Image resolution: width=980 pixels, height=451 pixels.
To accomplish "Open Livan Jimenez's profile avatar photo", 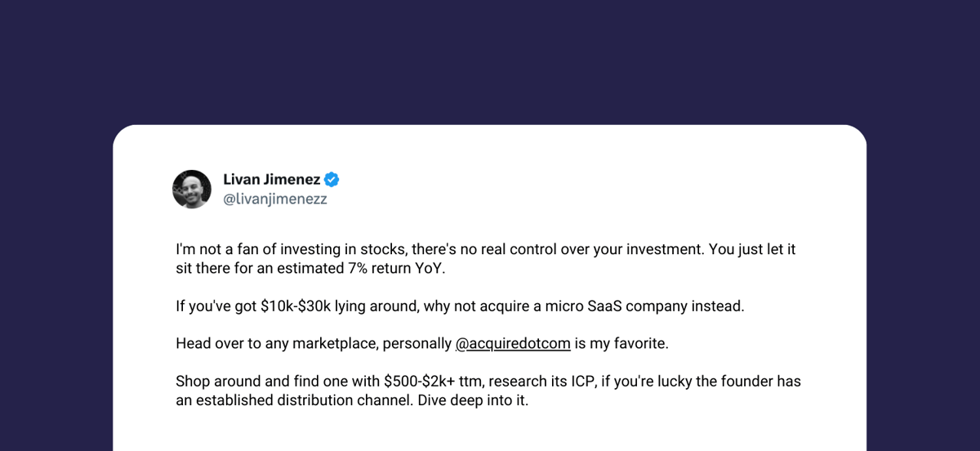I will tap(192, 190).
